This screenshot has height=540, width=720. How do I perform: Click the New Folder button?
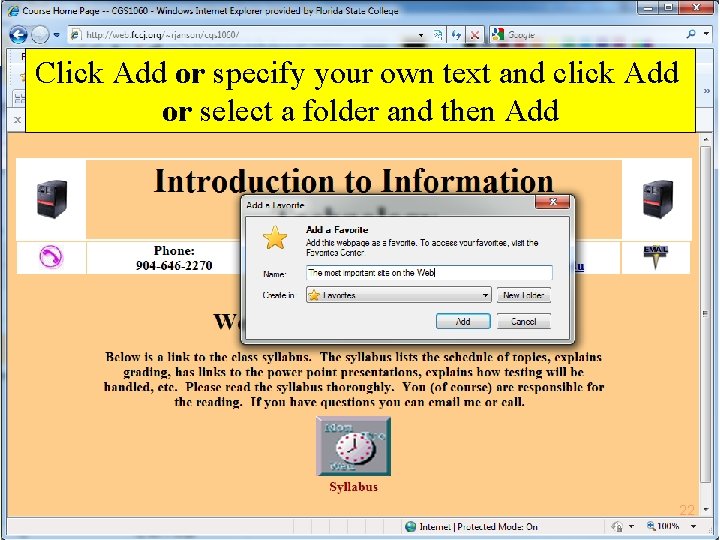click(523, 295)
